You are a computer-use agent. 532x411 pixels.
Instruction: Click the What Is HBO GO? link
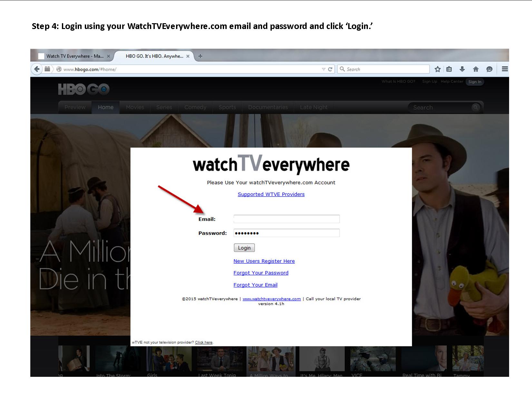(x=398, y=82)
